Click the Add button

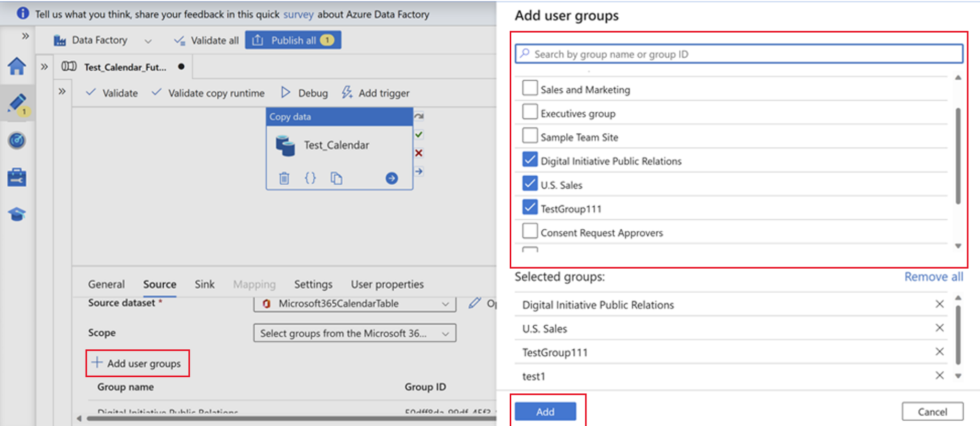[545, 412]
